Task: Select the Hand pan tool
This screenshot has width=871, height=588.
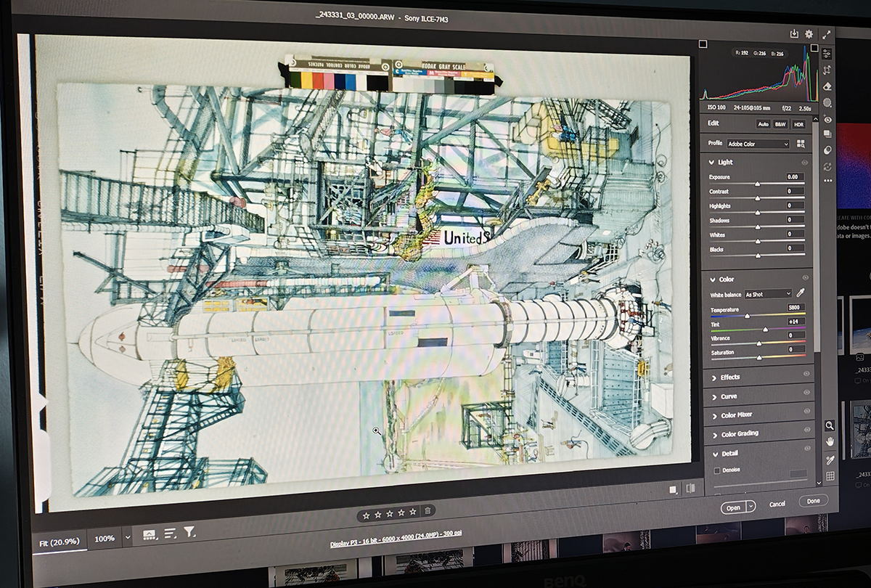Action: [830, 441]
